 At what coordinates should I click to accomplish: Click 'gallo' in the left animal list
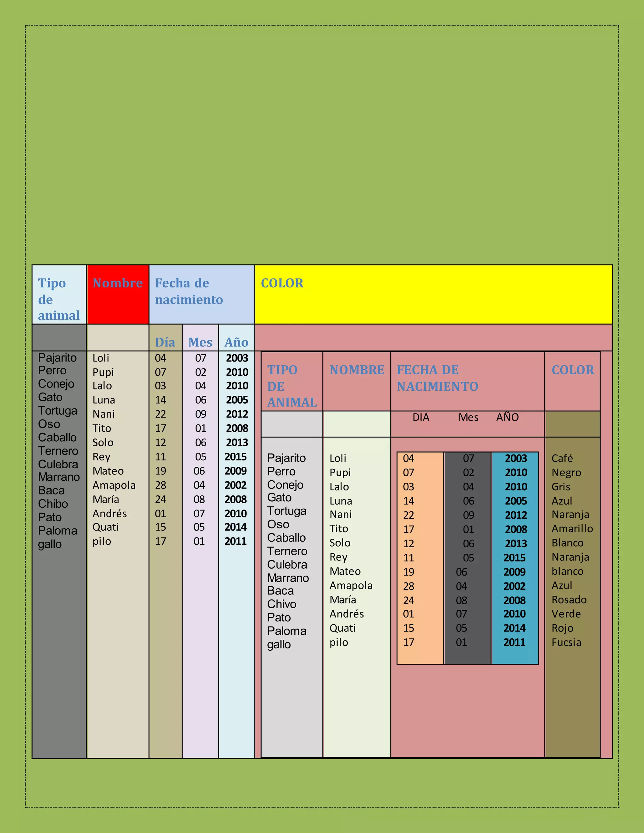pyautogui.click(x=50, y=544)
